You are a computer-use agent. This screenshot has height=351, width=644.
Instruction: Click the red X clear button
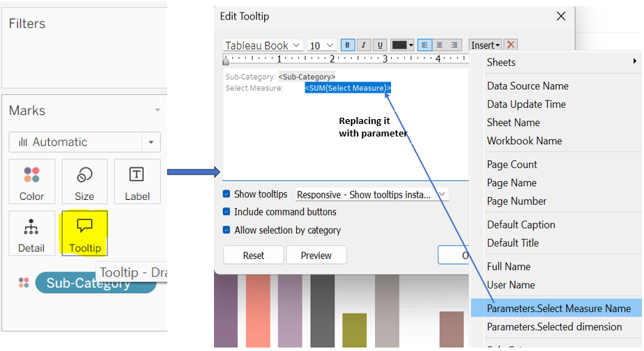pos(511,45)
